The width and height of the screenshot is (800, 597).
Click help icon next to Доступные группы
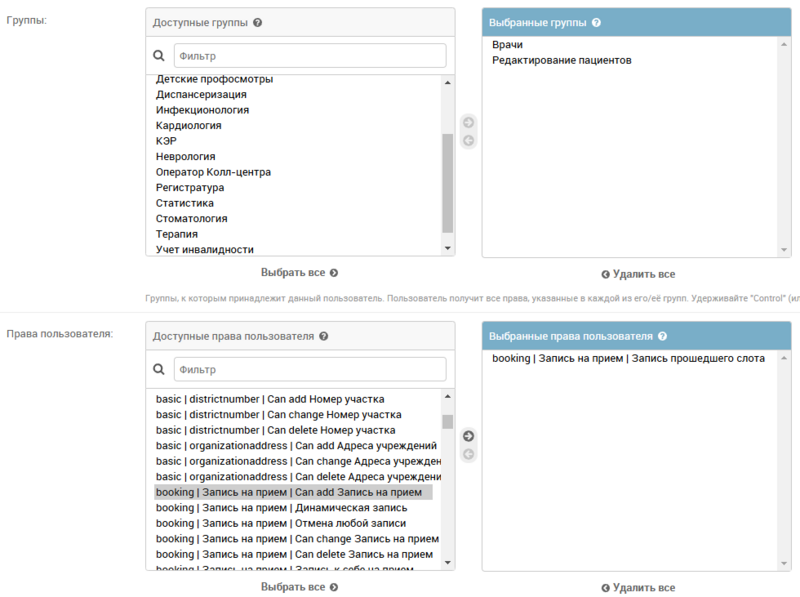click(258, 22)
